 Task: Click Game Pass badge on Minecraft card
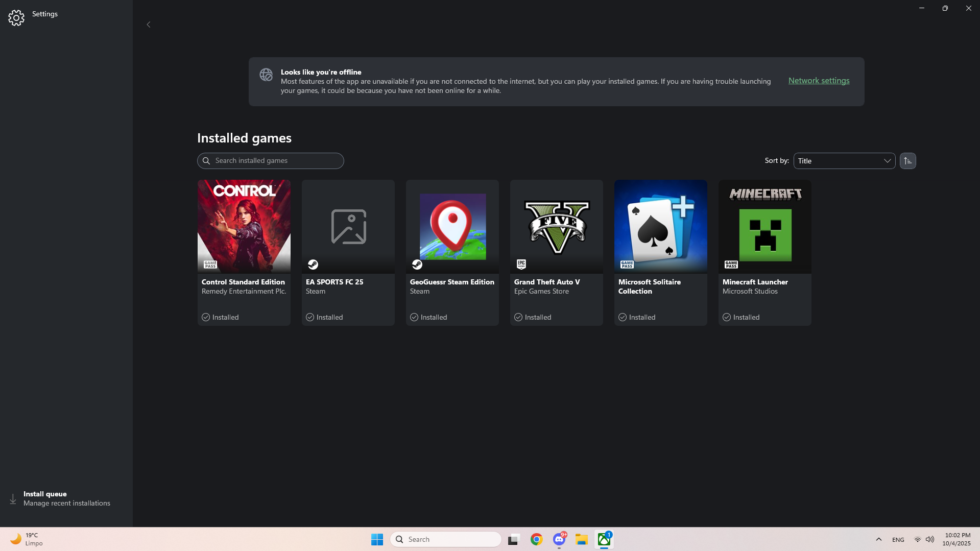[731, 265]
